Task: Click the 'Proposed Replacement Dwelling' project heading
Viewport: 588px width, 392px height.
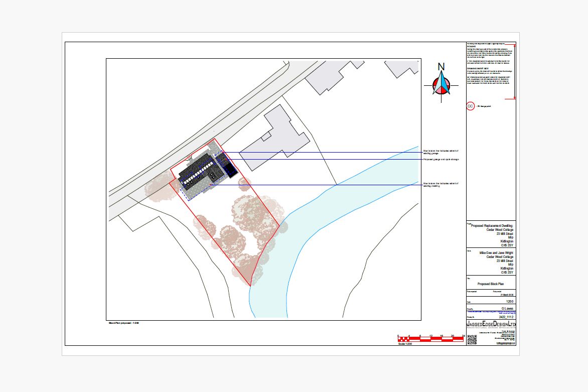Action: coord(492,226)
